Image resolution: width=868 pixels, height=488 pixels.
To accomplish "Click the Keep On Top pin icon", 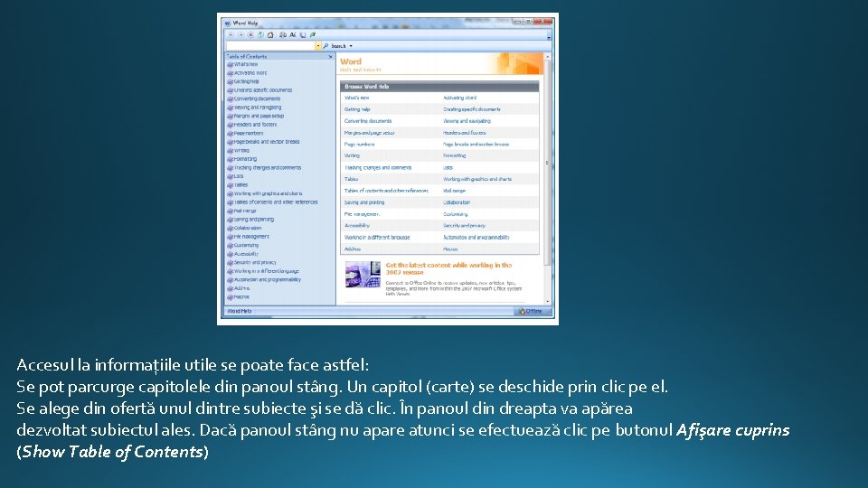I will [313, 35].
